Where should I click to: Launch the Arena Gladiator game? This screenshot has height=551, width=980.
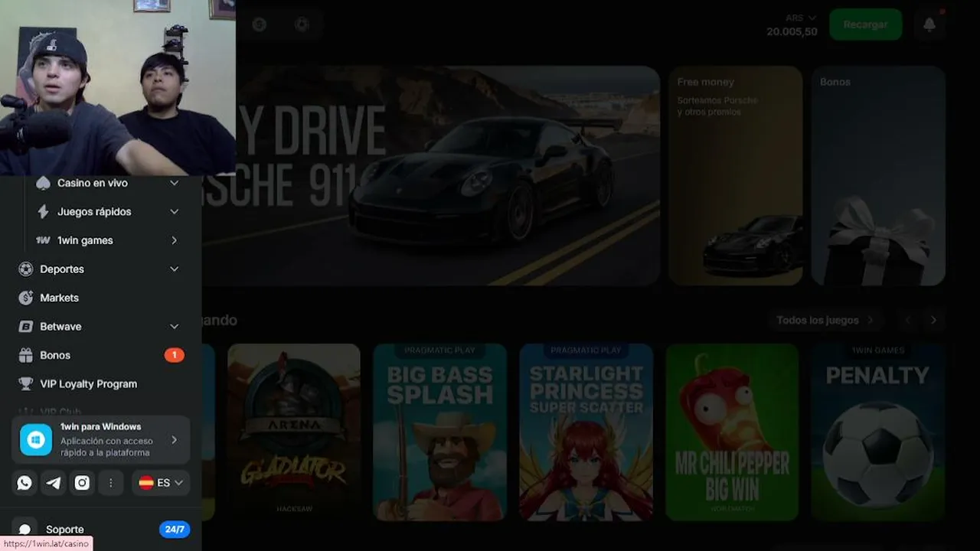point(294,432)
